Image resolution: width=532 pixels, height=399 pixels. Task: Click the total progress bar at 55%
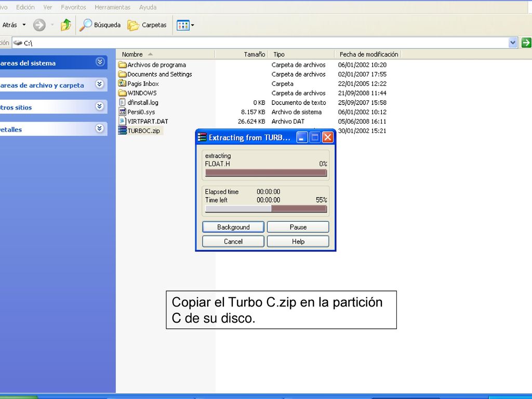pos(266,209)
